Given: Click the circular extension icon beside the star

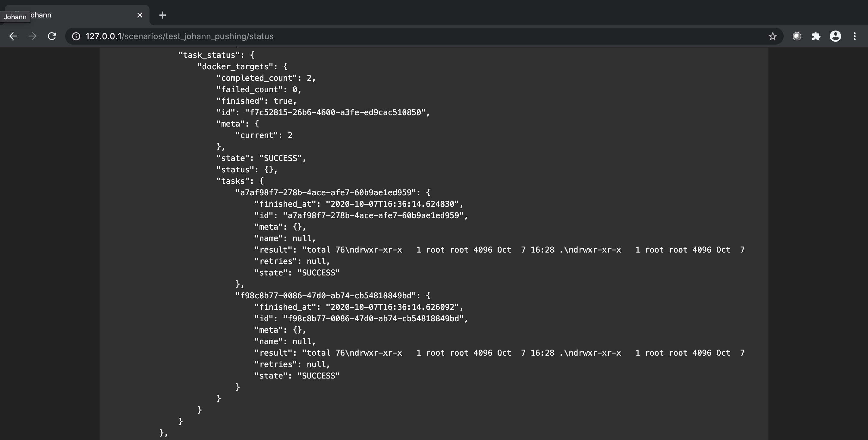Looking at the screenshot, I should [797, 36].
